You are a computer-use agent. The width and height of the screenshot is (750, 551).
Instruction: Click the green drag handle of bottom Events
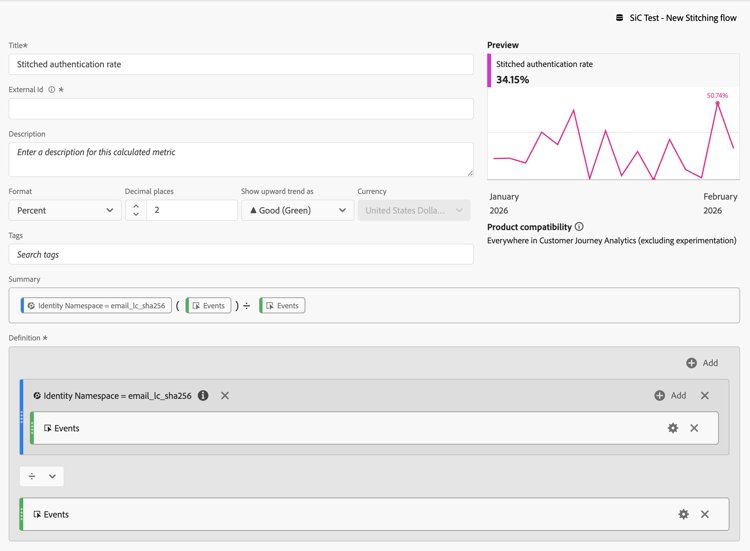(x=22, y=514)
